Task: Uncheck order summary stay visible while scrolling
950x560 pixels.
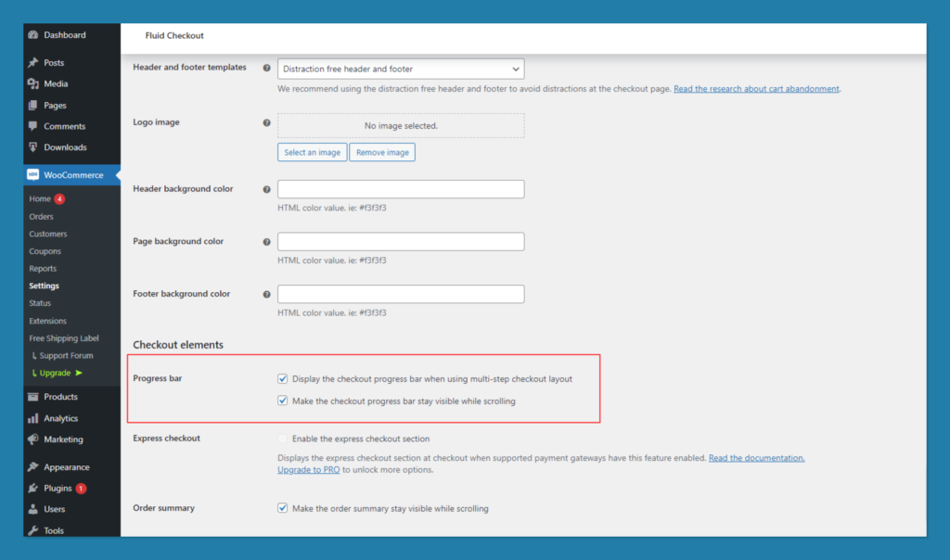Action: [282, 508]
